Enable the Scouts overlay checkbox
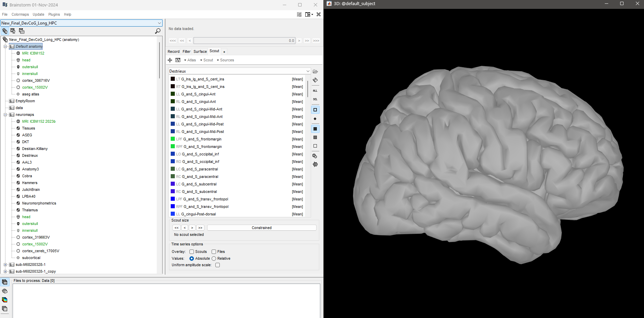644x318 pixels. coord(192,252)
